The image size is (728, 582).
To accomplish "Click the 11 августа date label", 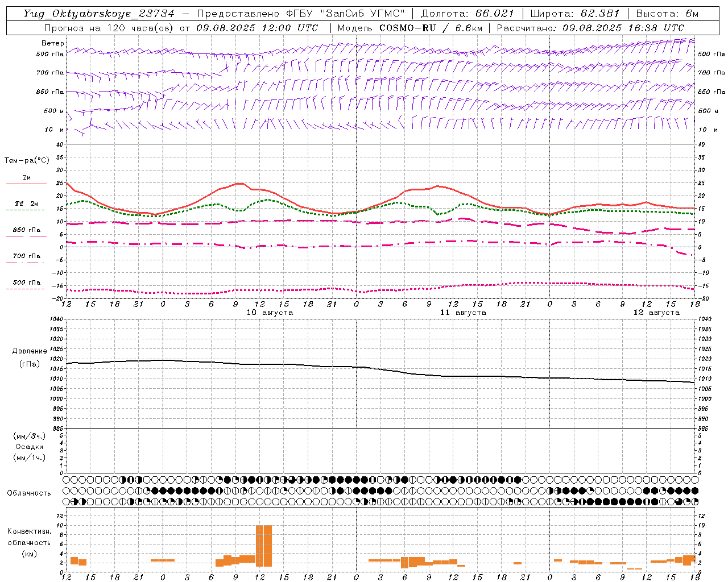I will pos(463,313).
